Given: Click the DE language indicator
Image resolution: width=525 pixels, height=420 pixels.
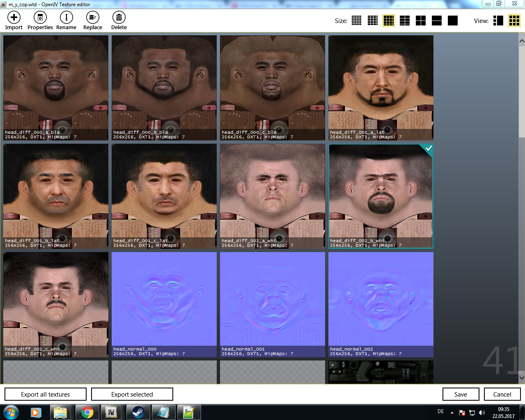Looking at the screenshot, I should pos(440,411).
